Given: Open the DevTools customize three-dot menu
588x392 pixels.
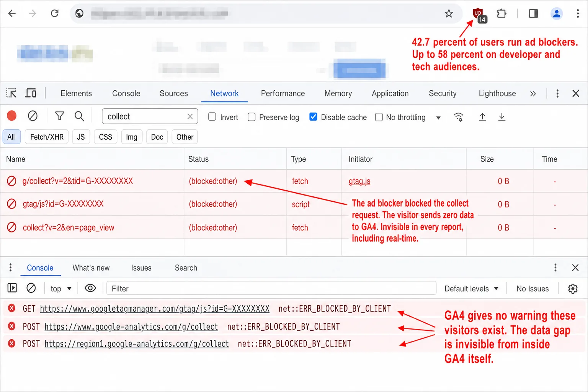Looking at the screenshot, I should 557,93.
